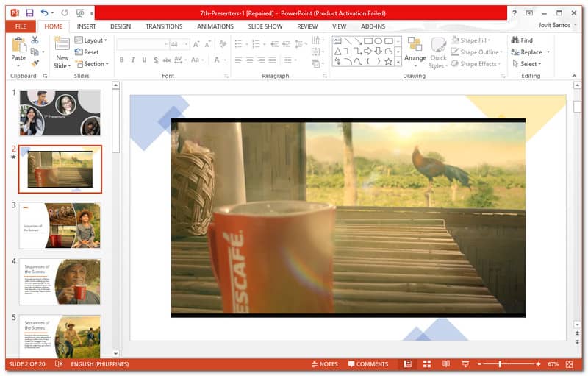
Task: Center text alignment icon
Action: pos(250,60)
